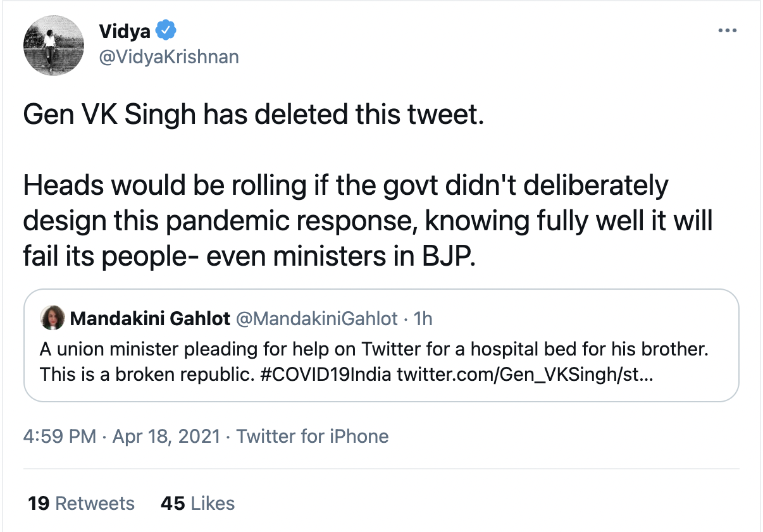
Task: Click the 'Gen VK Singh has deleted' line
Action: [253, 116]
